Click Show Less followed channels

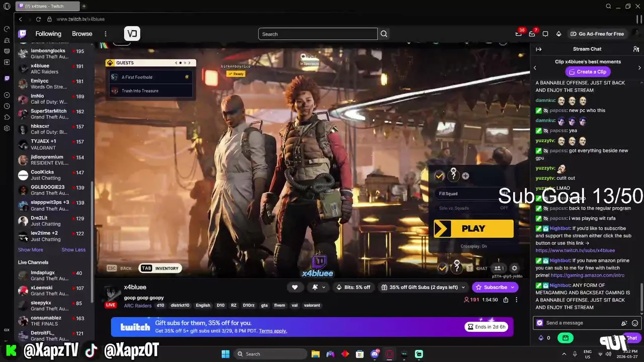pyautogui.click(x=73, y=250)
